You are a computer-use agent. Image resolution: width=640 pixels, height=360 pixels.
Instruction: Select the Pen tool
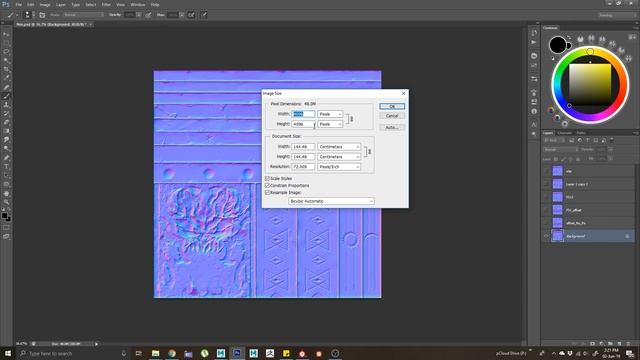tap(6, 158)
